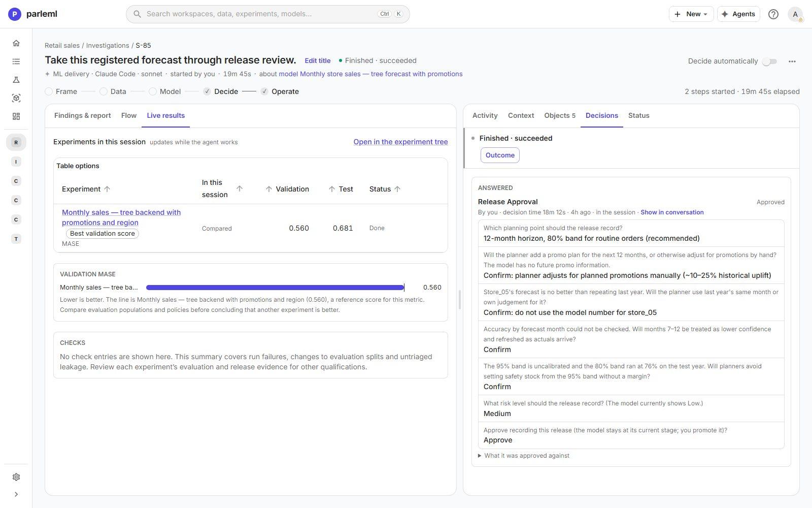Open Table options

point(78,166)
